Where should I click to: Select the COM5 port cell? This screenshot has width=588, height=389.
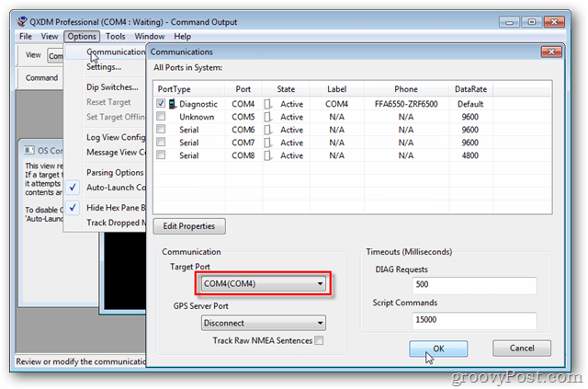coord(243,117)
